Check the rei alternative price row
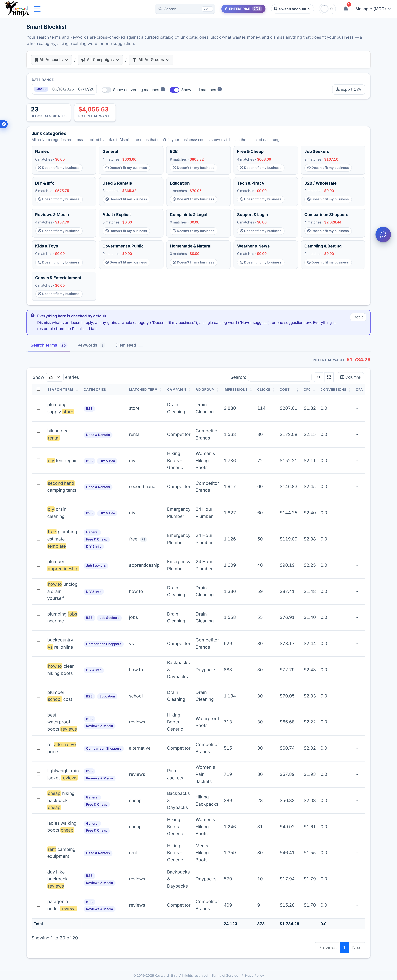 (38, 748)
